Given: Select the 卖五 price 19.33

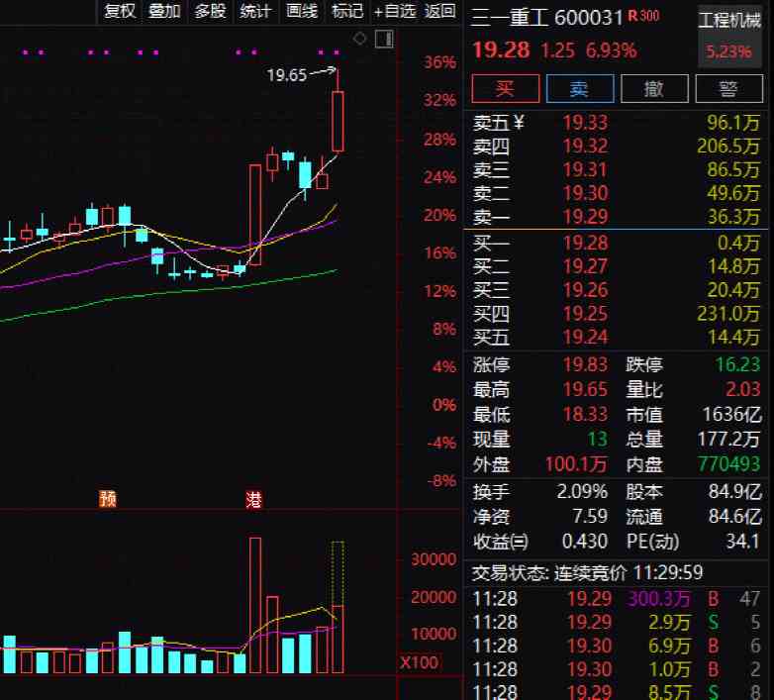Looking at the screenshot, I should [585, 123].
